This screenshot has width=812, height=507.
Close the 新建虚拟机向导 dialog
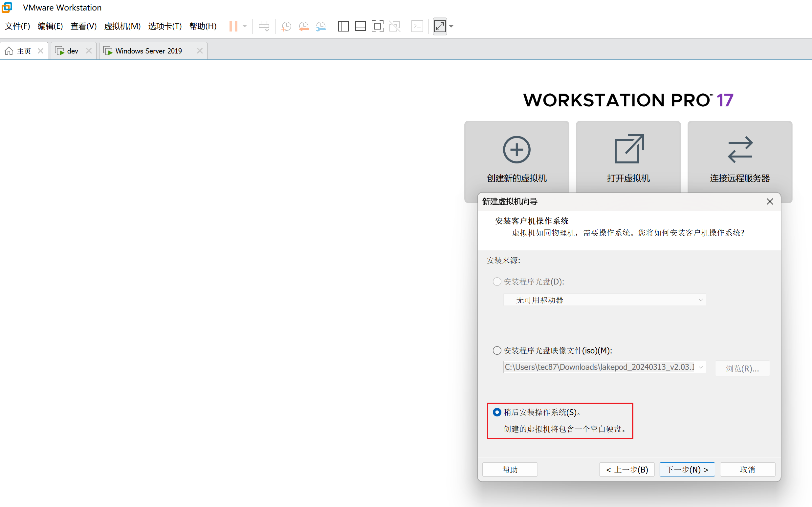[x=770, y=201]
